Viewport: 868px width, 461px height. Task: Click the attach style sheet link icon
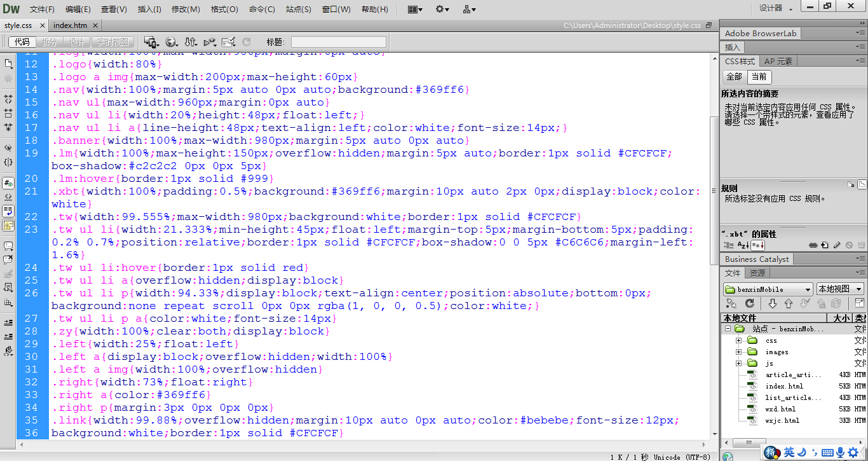(813, 245)
